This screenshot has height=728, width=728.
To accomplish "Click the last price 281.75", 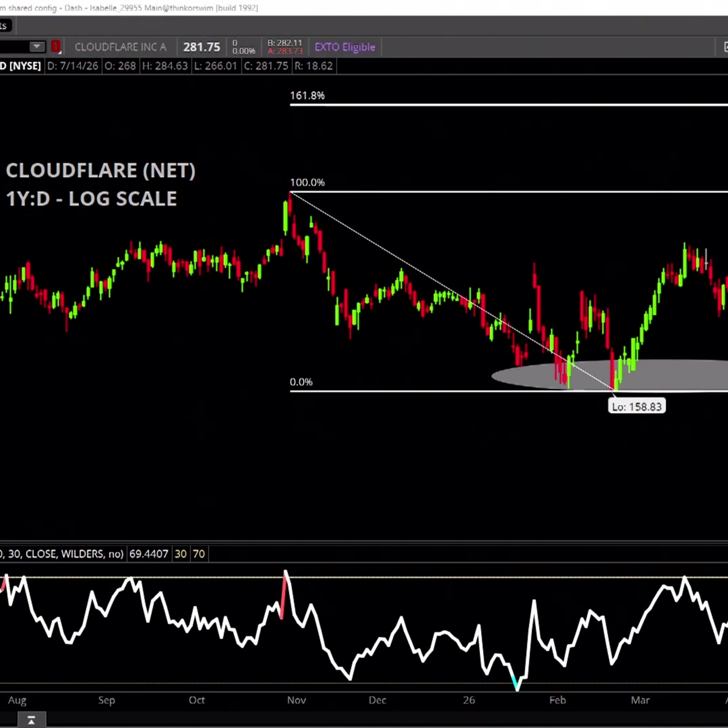I will click(x=202, y=47).
